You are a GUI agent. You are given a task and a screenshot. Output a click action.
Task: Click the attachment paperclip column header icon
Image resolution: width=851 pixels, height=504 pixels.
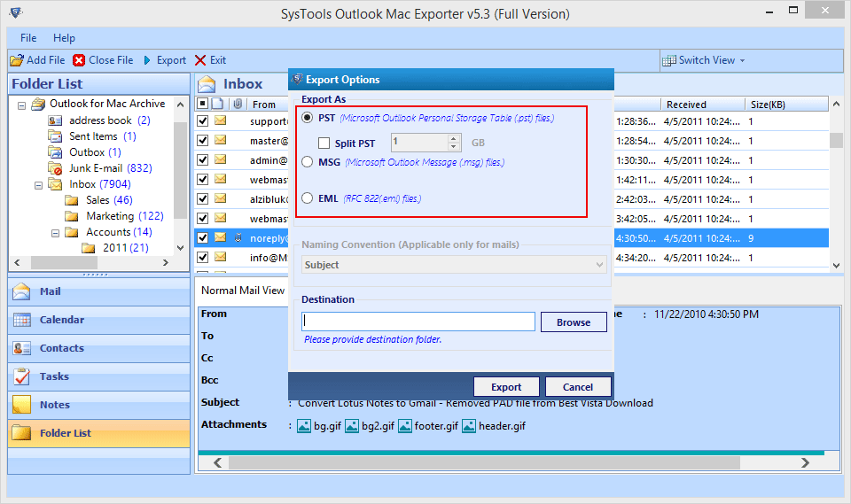(x=238, y=104)
